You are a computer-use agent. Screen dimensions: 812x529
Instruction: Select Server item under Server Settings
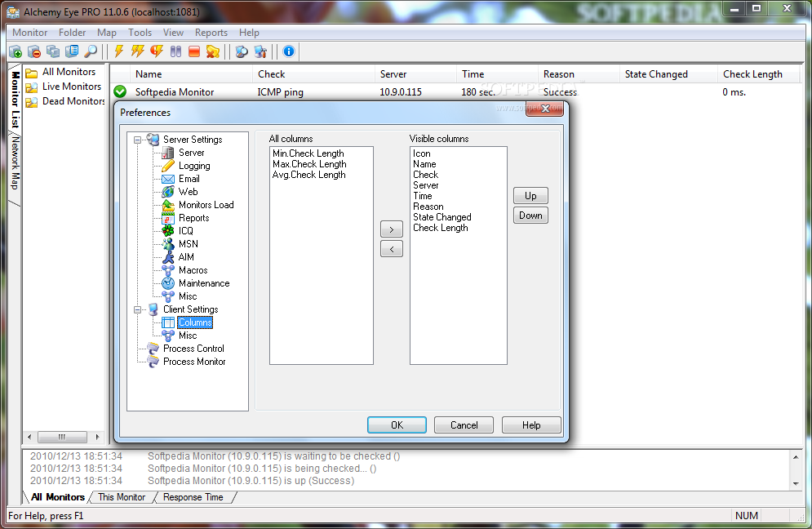[191, 153]
